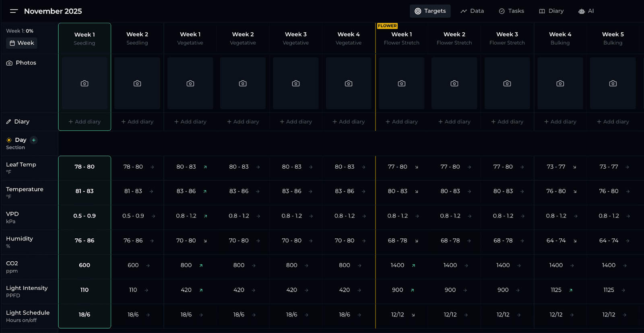Click camera icon under Week 5 Bulking
The height and width of the screenshot is (333, 644).
[613, 83]
